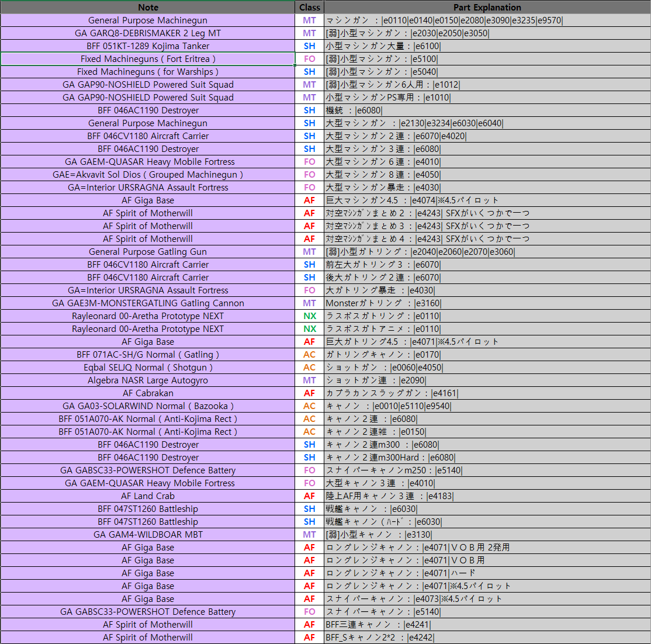Click GA GA03-SOLARWIND Normal ( Bazooka ) cell
The height and width of the screenshot is (644, 651).
coord(148,406)
